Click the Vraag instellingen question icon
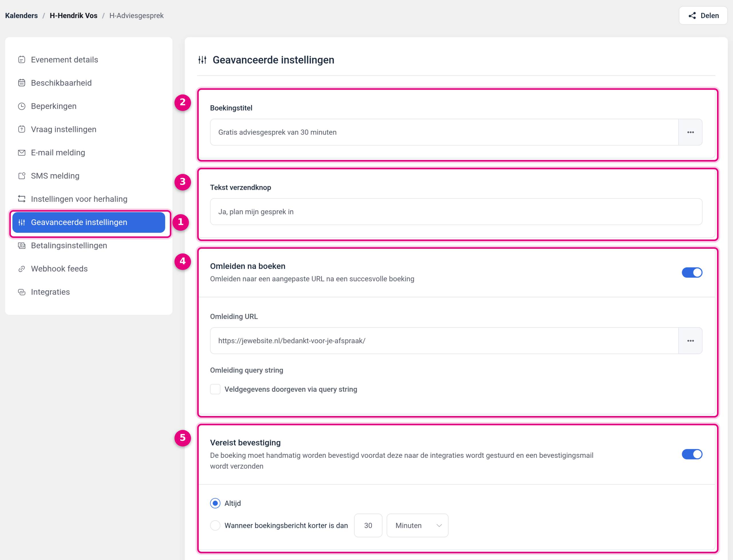The width and height of the screenshot is (733, 560). pyautogui.click(x=22, y=129)
